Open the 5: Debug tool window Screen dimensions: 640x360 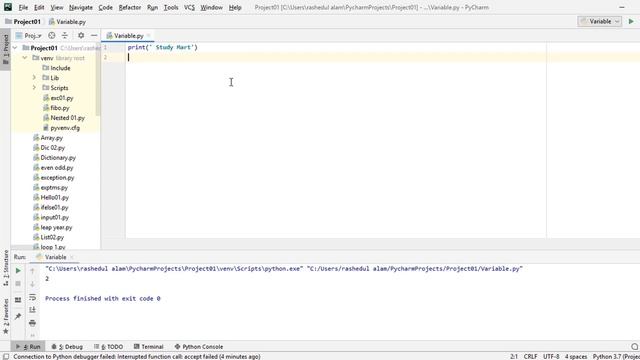pos(67,347)
